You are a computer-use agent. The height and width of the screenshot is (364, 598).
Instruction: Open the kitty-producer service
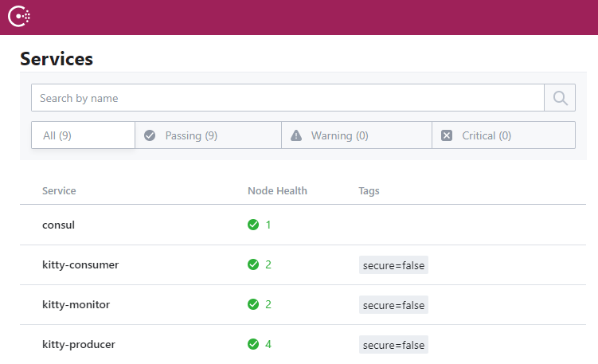79,344
